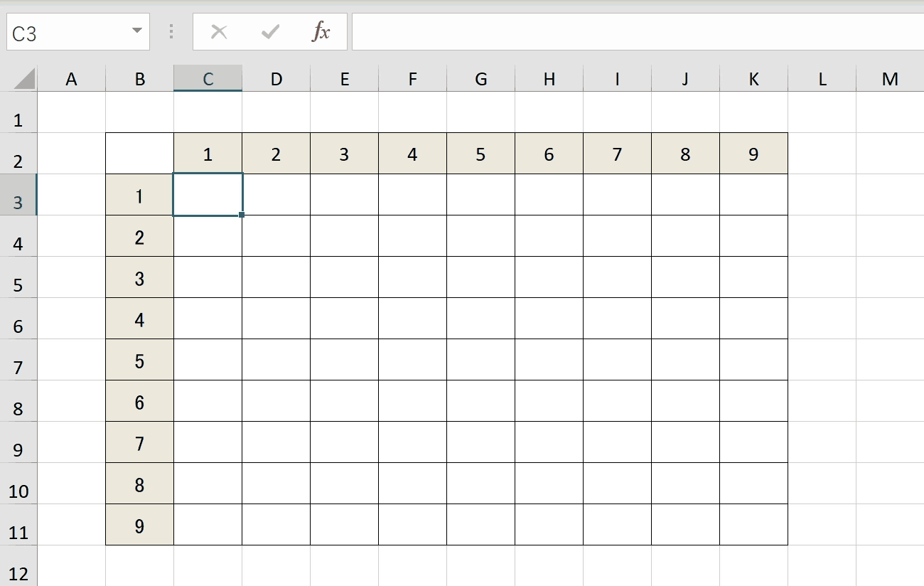Click the Select All corner triangle

24,79
